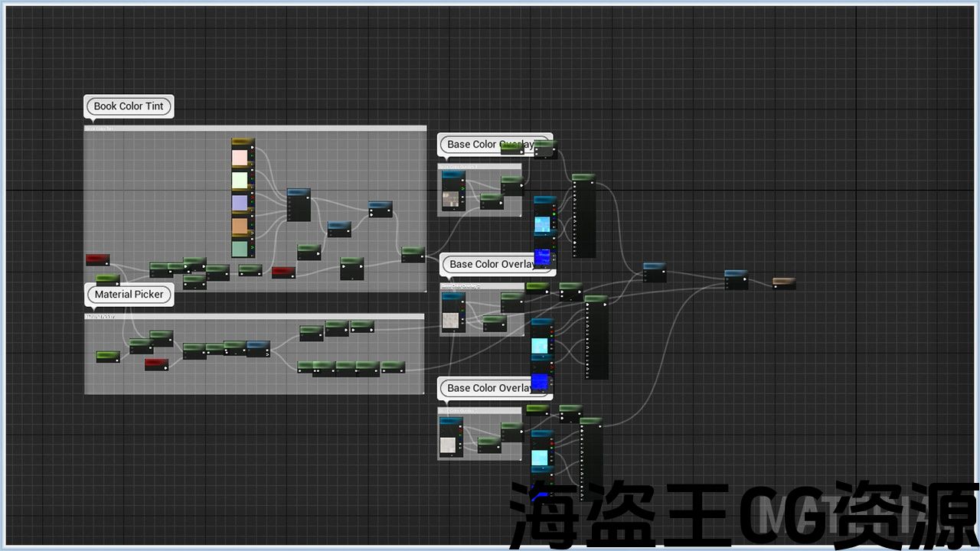This screenshot has width=980, height=551.
Task: Click the pink color swatch node
Action: click(240, 158)
